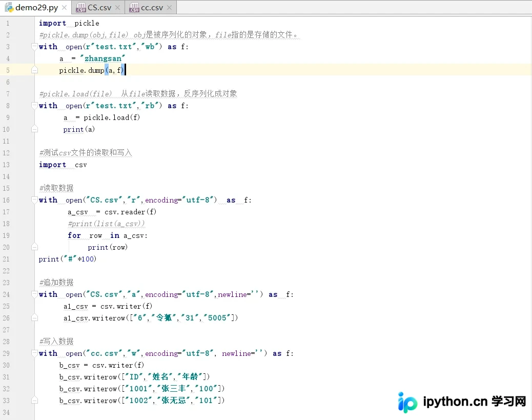Click the fold end marker on line 33
The width and height of the screenshot is (532, 420).
tap(34, 401)
